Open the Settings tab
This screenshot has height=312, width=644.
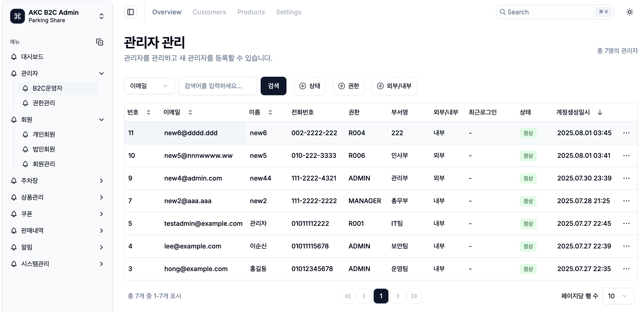pos(289,12)
